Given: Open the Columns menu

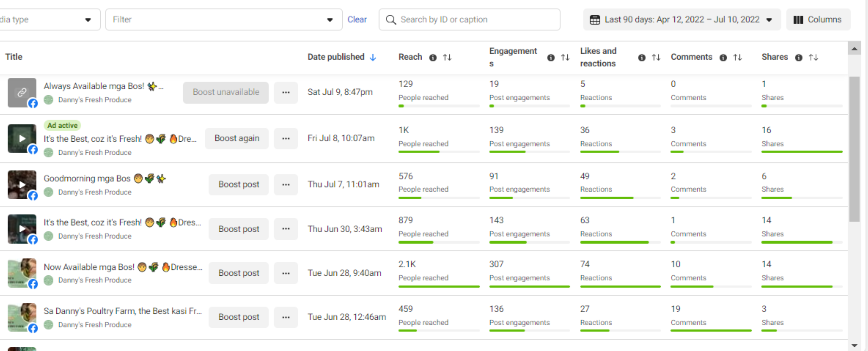Looking at the screenshot, I should tap(818, 19).
